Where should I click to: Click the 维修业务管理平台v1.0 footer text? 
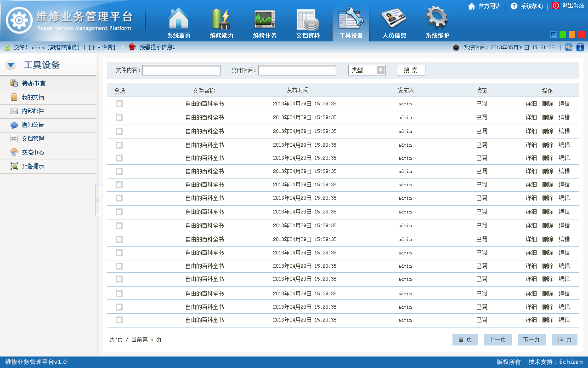click(36, 362)
